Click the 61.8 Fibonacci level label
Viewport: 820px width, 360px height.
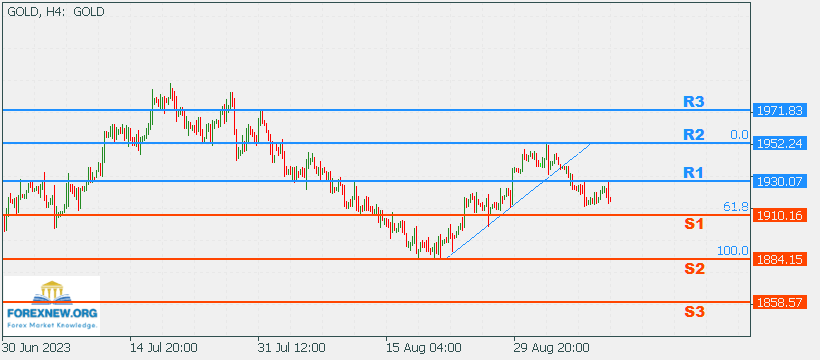pyautogui.click(x=736, y=207)
